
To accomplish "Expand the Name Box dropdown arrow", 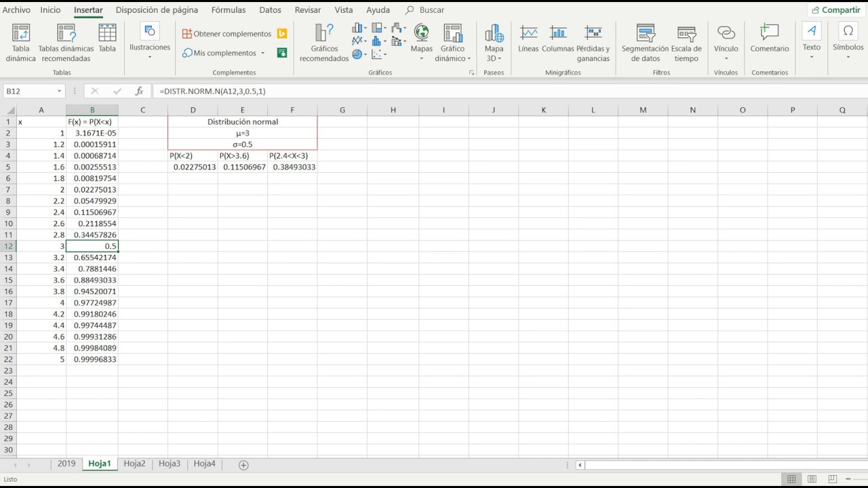I will (60, 91).
